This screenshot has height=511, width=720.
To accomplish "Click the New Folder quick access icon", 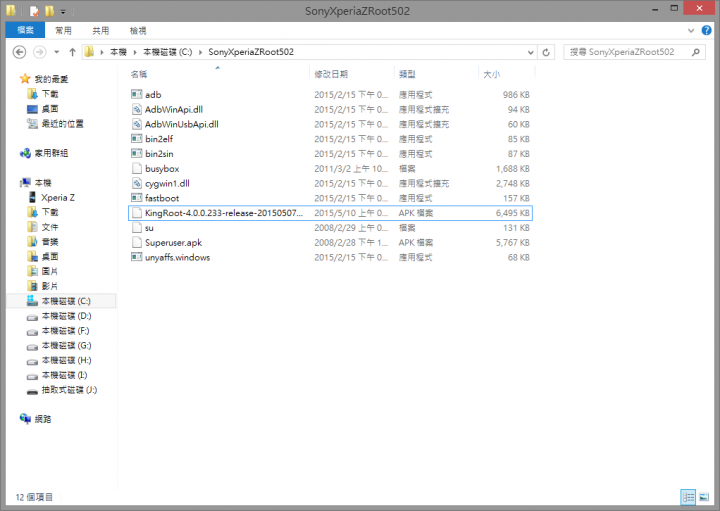I will click(x=49, y=11).
